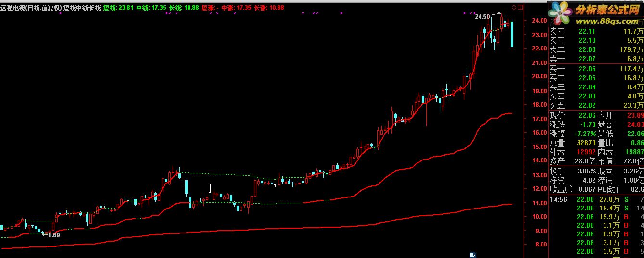Click the 买五 22.02 bid row
Screen dimensions: 644x258
[x=596, y=105]
